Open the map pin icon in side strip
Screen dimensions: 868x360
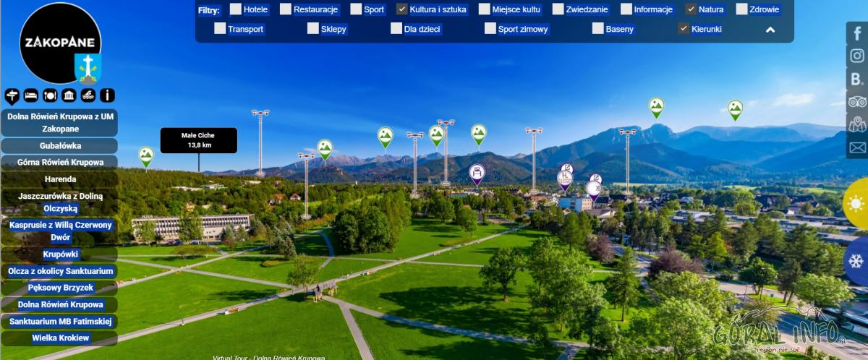click(857, 124)
